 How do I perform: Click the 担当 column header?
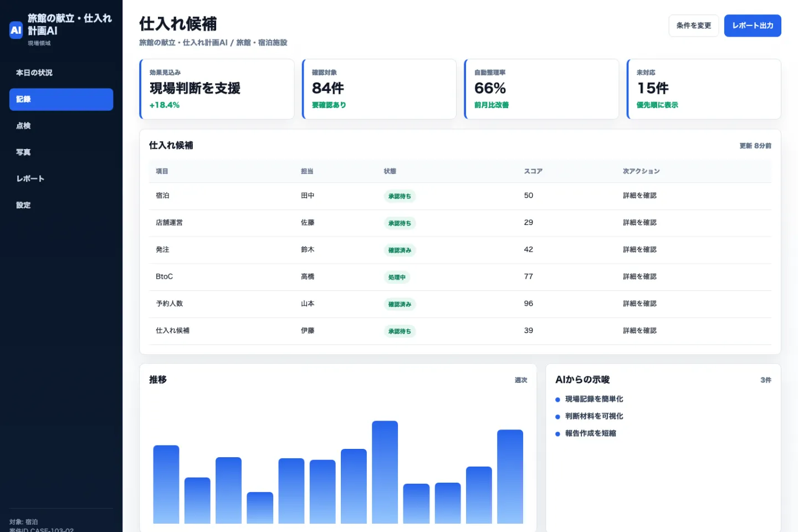307,171
